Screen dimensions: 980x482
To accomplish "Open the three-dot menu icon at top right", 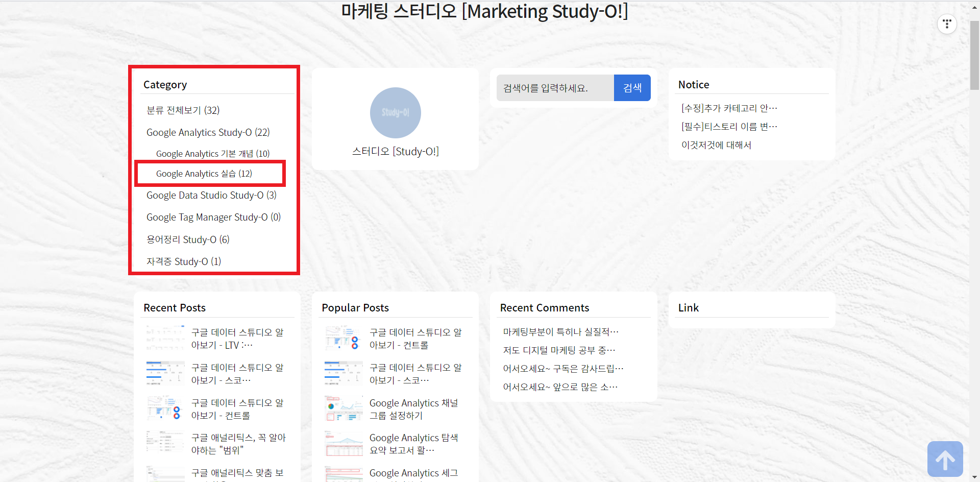I will pos(947,24).
